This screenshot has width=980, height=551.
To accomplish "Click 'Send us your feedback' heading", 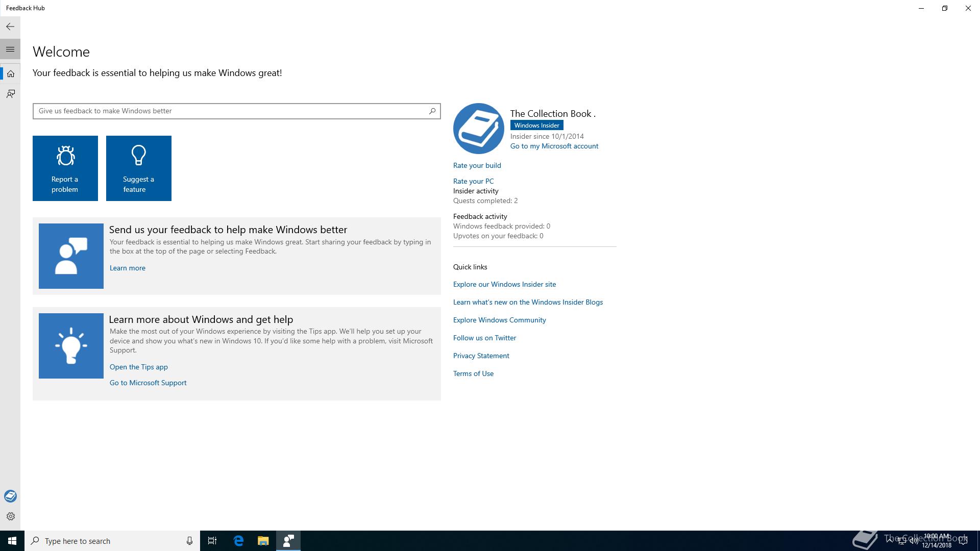I will click(x=228, y=230).
